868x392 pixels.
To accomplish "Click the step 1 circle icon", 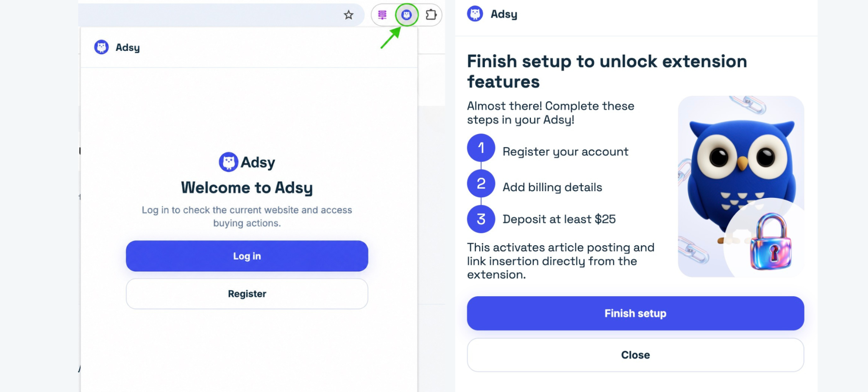I will pos(481,148).
